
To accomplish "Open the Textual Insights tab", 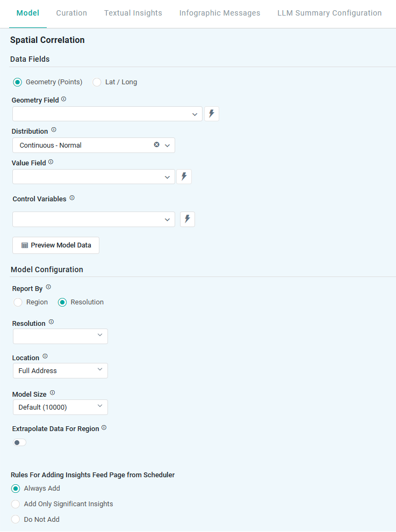I will 133,13.
